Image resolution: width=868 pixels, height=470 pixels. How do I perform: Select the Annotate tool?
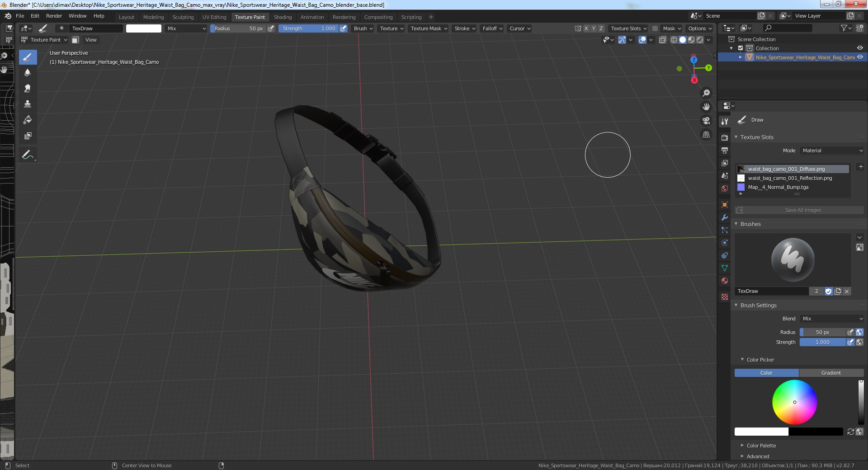(x=28, y=155)
